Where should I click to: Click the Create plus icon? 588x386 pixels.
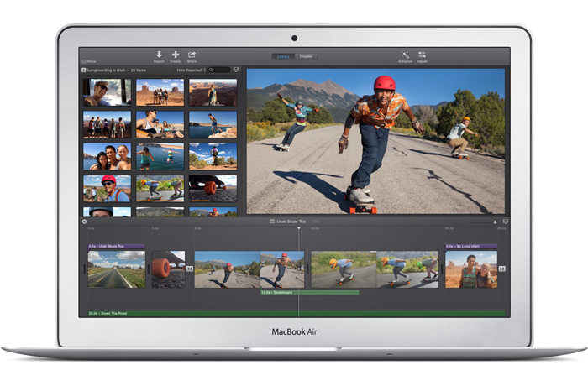point(176,55)
